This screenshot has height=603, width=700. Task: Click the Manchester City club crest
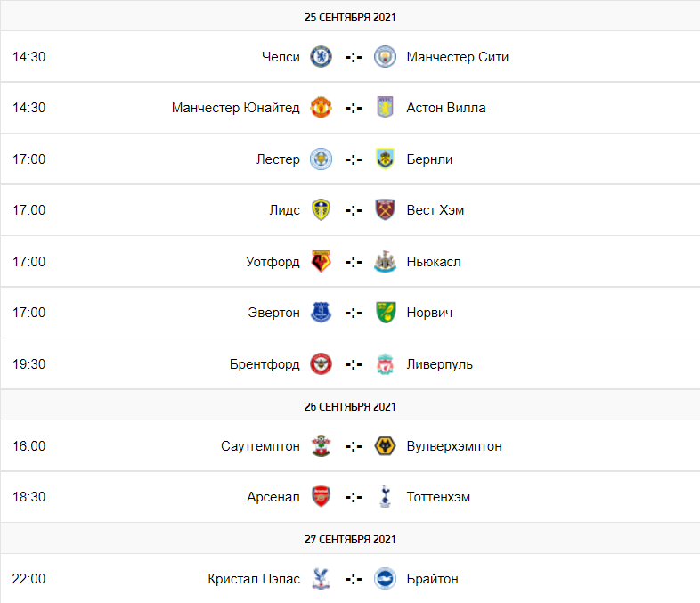[385, 57]
